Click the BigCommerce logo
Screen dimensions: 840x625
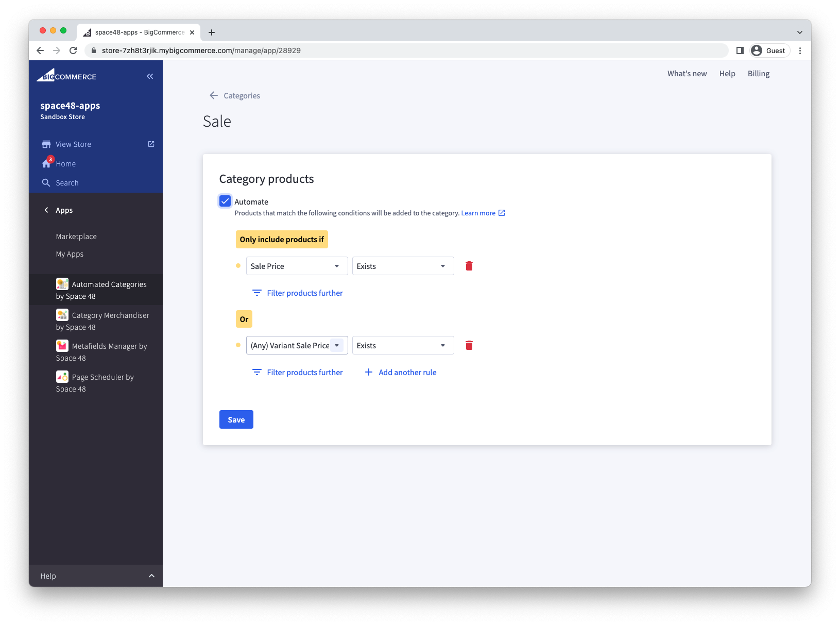coord(66,75)
